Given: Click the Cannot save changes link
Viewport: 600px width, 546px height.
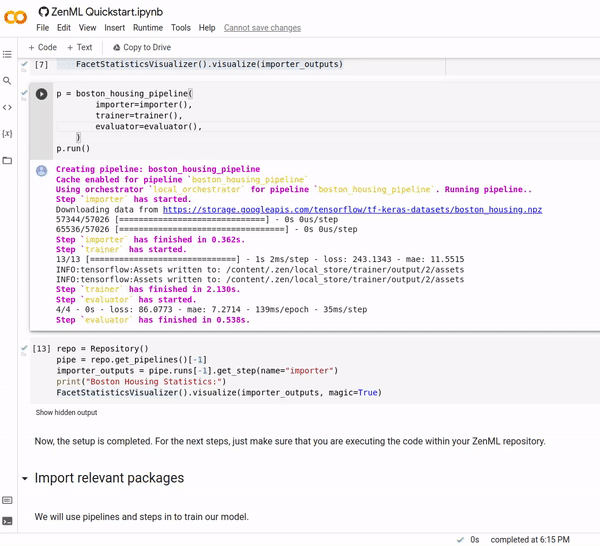Looking at the screenshot, I should (262, 28).
